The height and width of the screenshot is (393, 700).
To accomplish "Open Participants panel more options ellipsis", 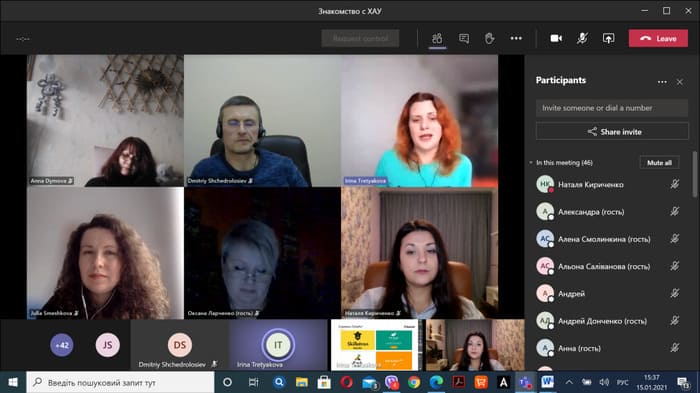I will pos(662,82).
